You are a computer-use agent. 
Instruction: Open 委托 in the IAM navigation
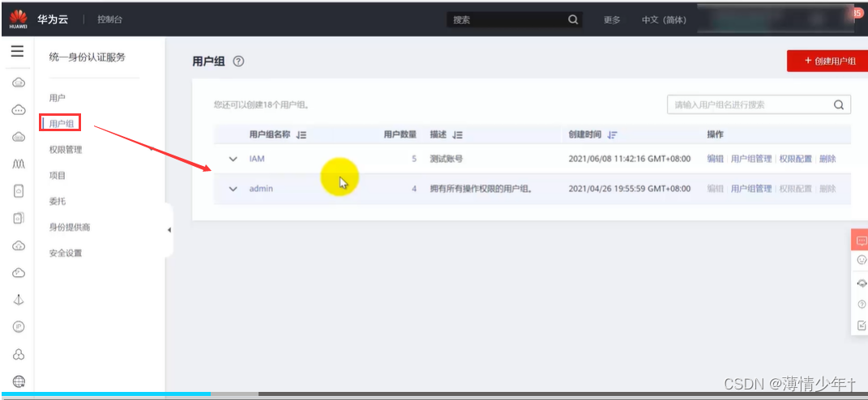(x=57, y=202)
